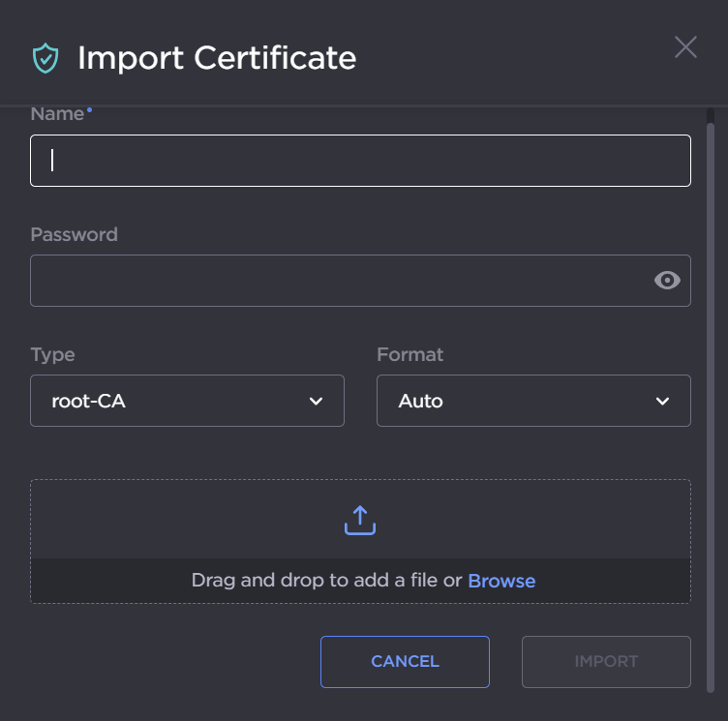Image resolution: width=728 pixels, height=721 pixels.
Task: Focus the Name input field
Action: pyautogui.click(x=360, y=161)
